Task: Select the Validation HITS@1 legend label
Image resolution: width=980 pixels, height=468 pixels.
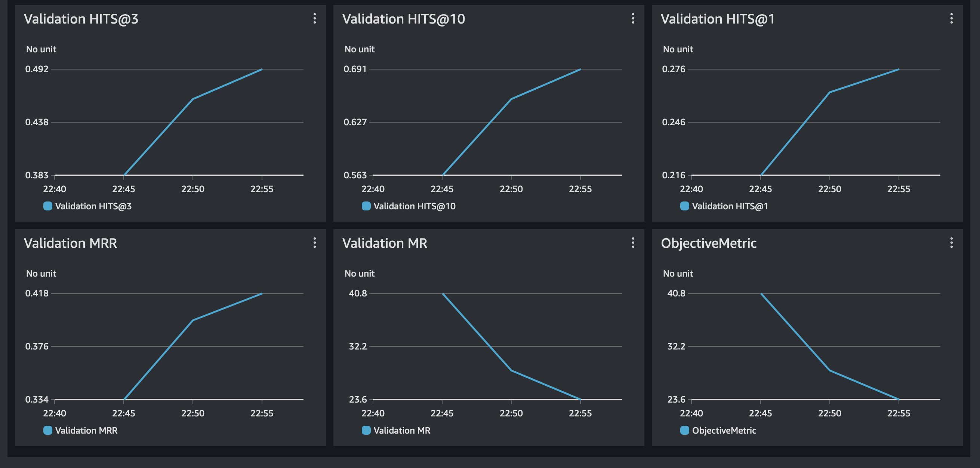Action: [x=730, y=206]
